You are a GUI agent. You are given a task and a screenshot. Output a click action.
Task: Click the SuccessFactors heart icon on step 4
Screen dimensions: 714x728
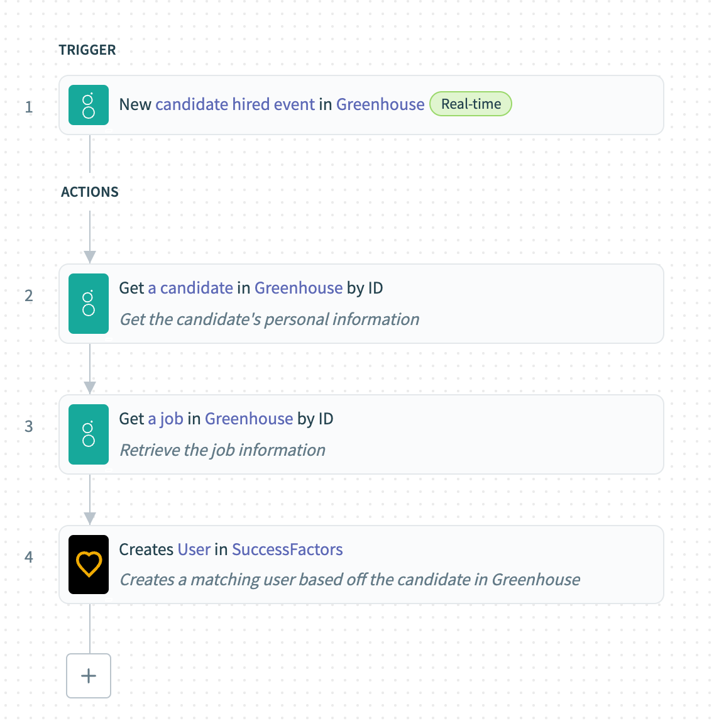click(x=88, y=565)
